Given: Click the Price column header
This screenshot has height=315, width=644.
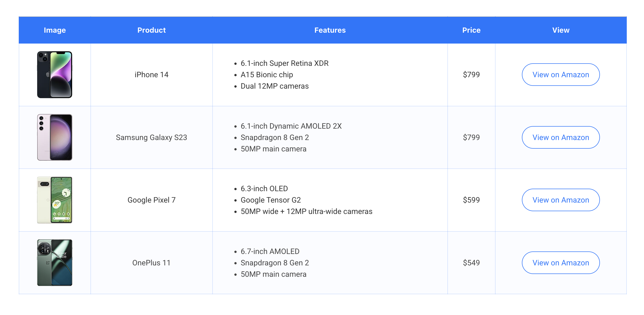Looking at the screenshot, I should pyautogui.click(x=471, y=30).
